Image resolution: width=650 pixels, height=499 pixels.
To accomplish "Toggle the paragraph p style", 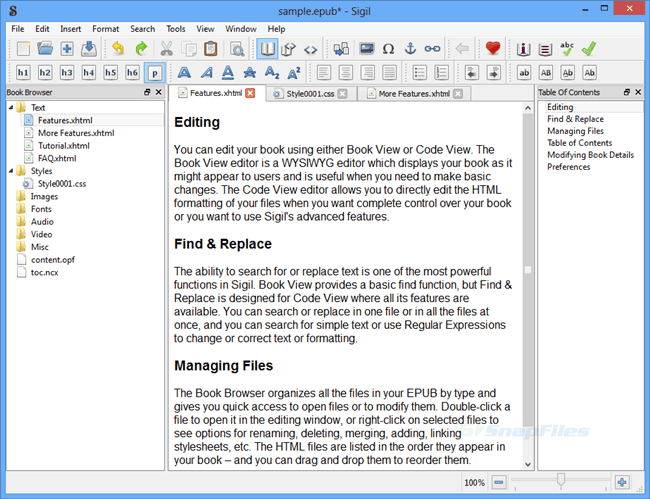I will pos(155,73).
